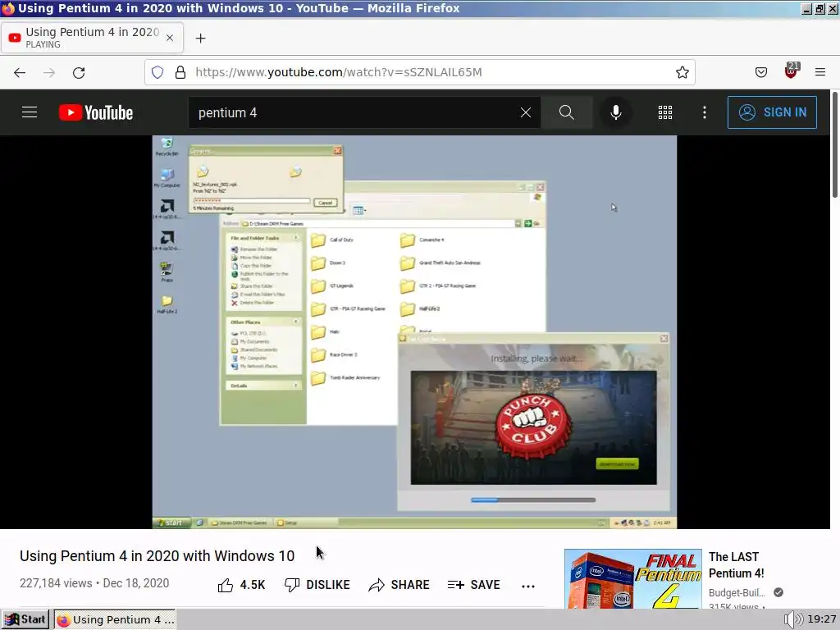
Task: Open YouTube settings three-dot menu
Action: coord(705,112)
